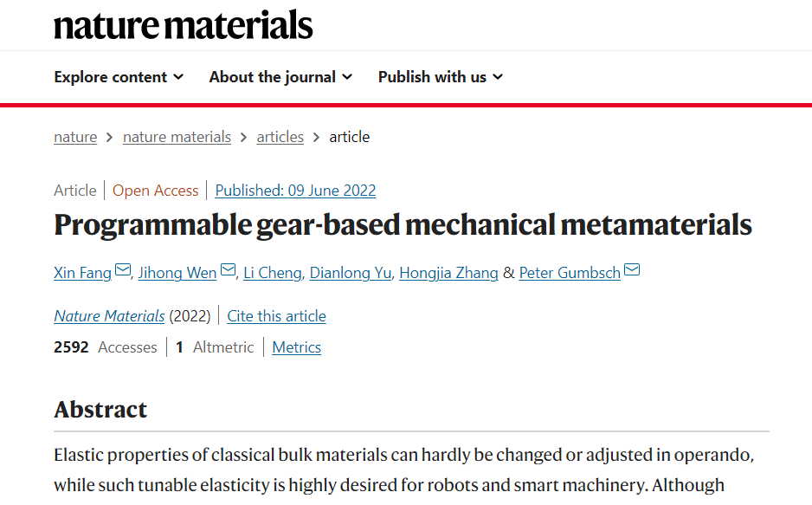This screenshot has height=505, width=812.
Task: Click the envelope icon next to Peter Gumbsch
Action: point(632,270)
